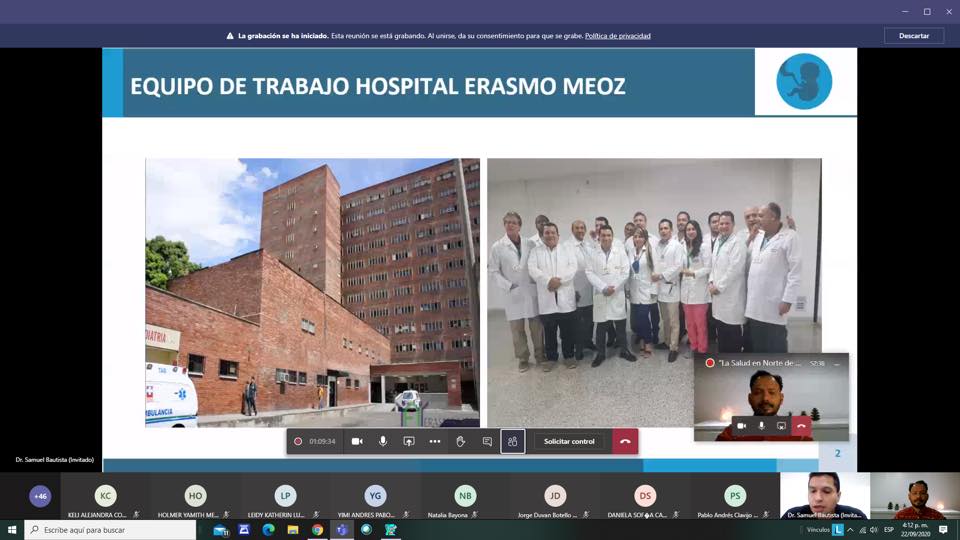Image resolution: width=960 pixels, height=540 pixels.
Task: Show hidden system tray icons chevron
Action: coord(850,530)
